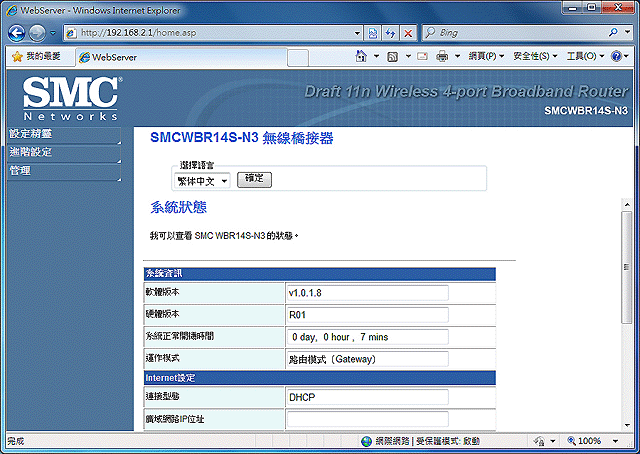Click the 連接型態 field showing DHCP

point(367,397)
